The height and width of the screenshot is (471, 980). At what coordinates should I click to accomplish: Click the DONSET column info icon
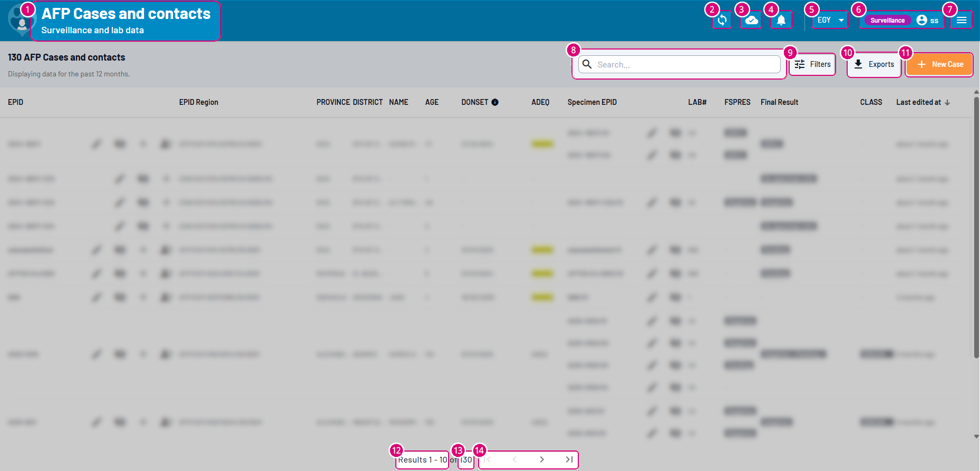point(495,102)
